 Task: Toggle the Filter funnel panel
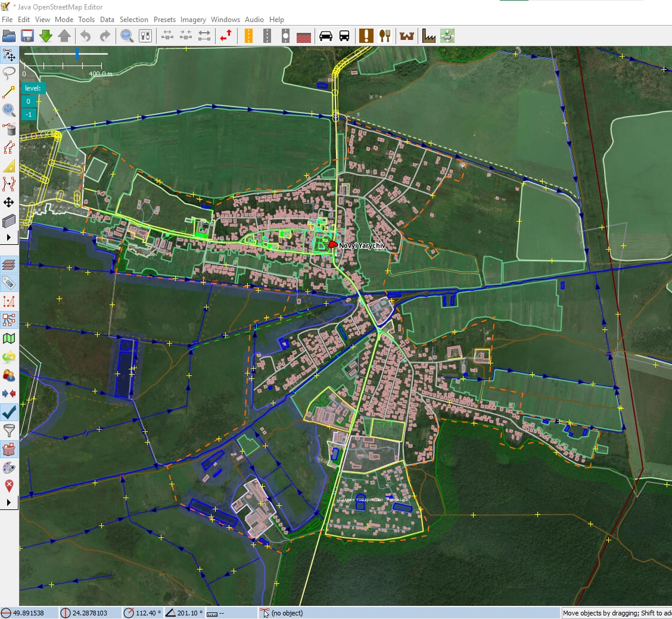[x=9, y=430]
